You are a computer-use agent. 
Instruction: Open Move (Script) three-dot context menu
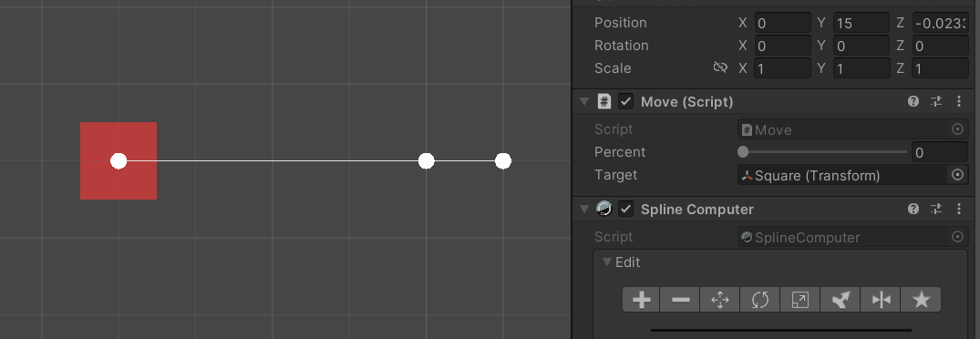[959, 101]
